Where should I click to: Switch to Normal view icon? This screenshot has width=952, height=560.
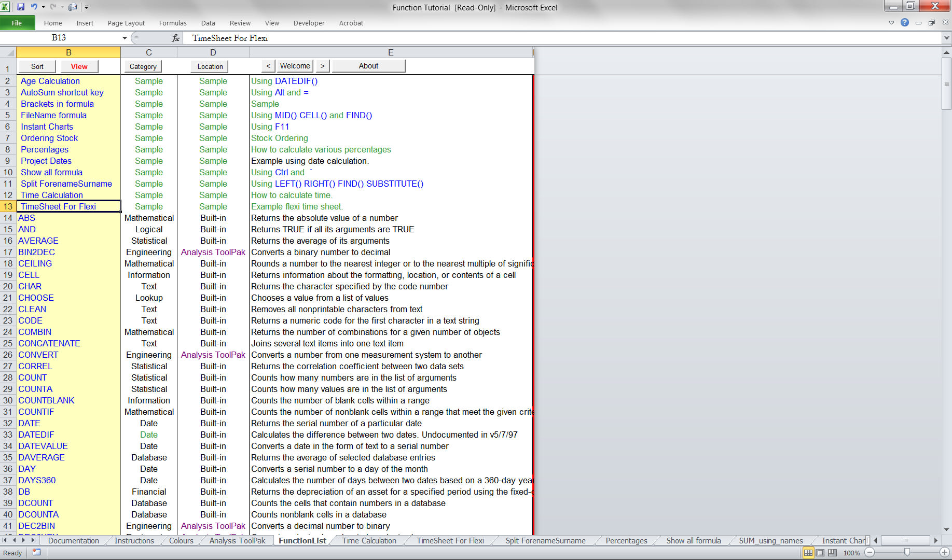[808, 553]
